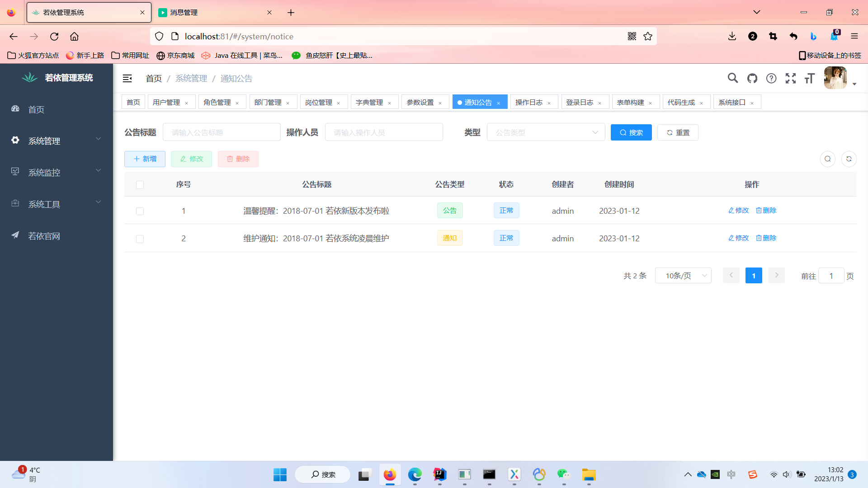Click the blue 搜索 button
This screenshot has height=488, width=868.
631,132
